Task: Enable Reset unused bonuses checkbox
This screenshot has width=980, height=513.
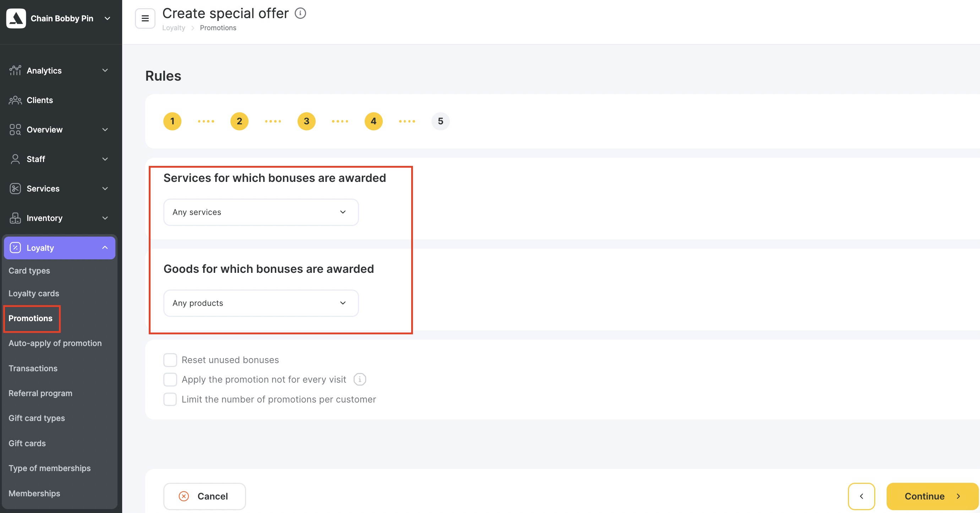Action: pyautogui.click(x=170, y=360)
